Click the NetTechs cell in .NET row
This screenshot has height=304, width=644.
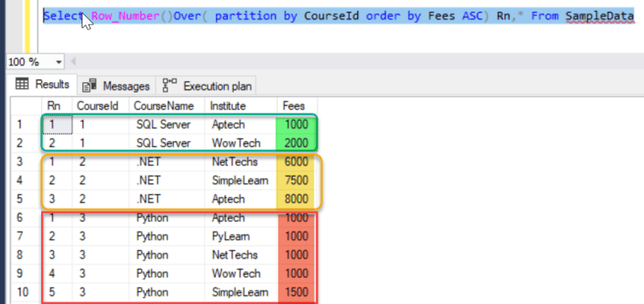coord(241,162)
